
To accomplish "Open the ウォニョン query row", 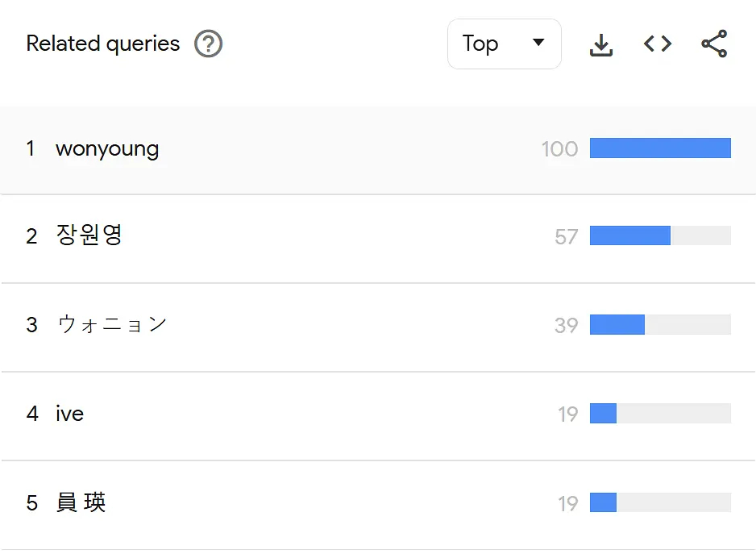I will tap(378, 325).
